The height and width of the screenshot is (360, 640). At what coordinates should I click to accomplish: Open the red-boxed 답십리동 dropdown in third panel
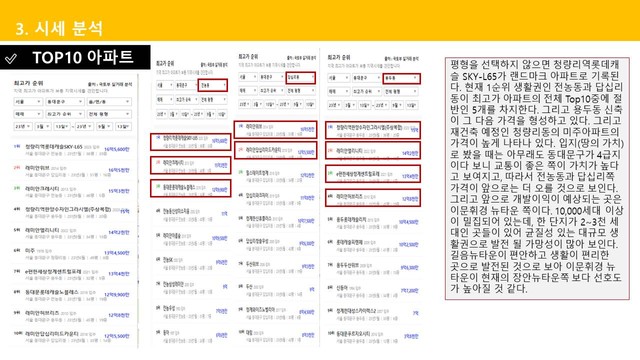pyautogui.click(x=300, y=77)
